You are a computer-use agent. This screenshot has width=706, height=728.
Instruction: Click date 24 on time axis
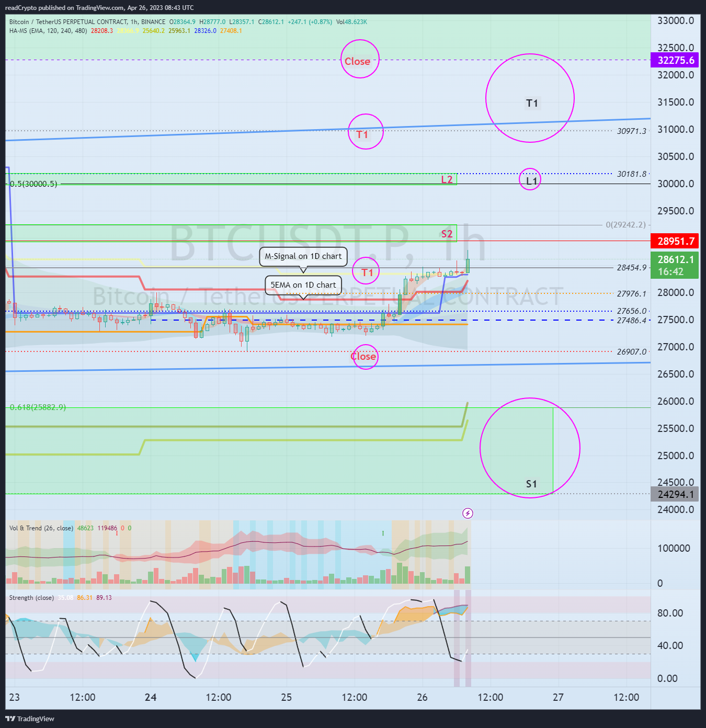tap(151, 698)
